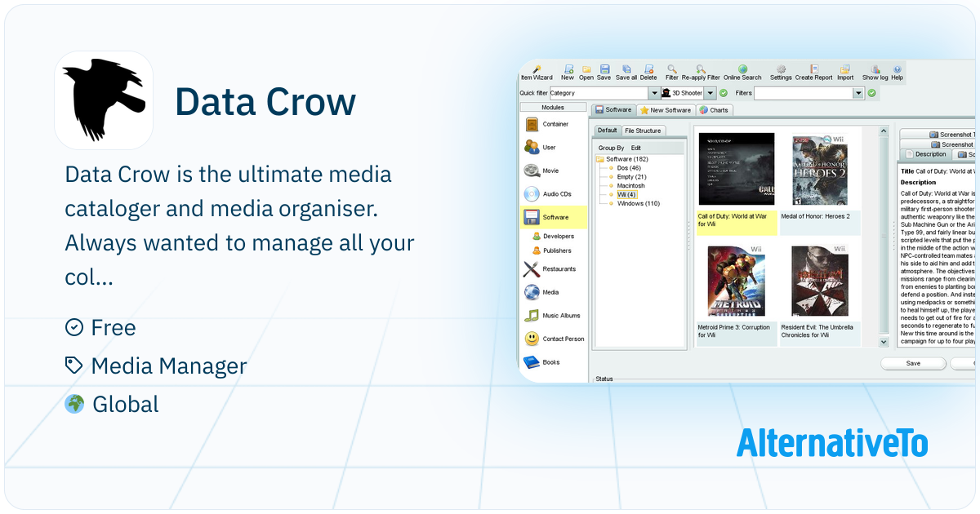Select the Macintosh tree node

coord(626,186)
